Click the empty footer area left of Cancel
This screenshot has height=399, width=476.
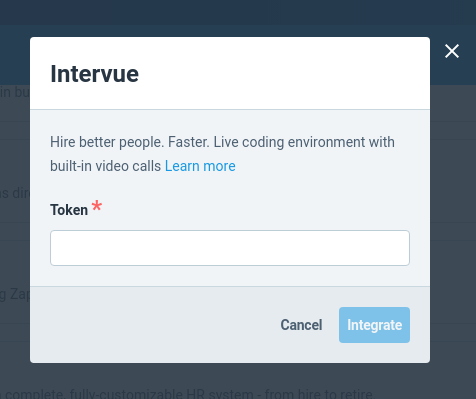coord(153,325)
